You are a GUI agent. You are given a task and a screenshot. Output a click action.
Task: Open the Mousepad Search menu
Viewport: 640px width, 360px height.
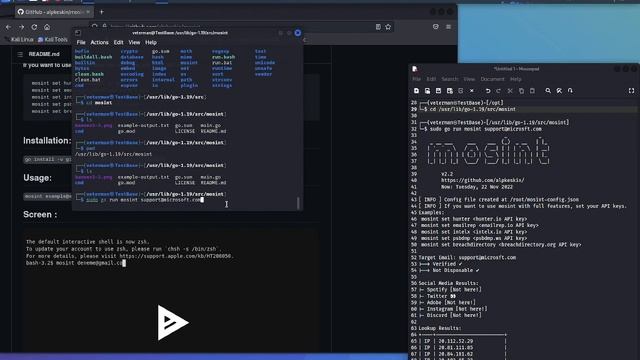point(450,79)
